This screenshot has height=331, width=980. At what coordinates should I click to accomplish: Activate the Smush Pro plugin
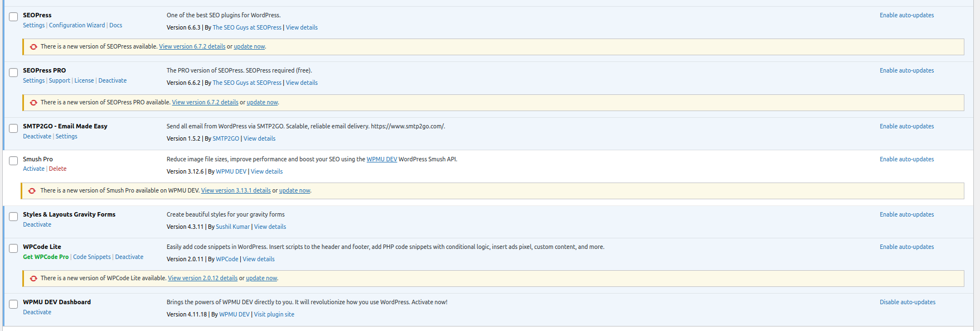pyautogui.click(x=33, y=169)
